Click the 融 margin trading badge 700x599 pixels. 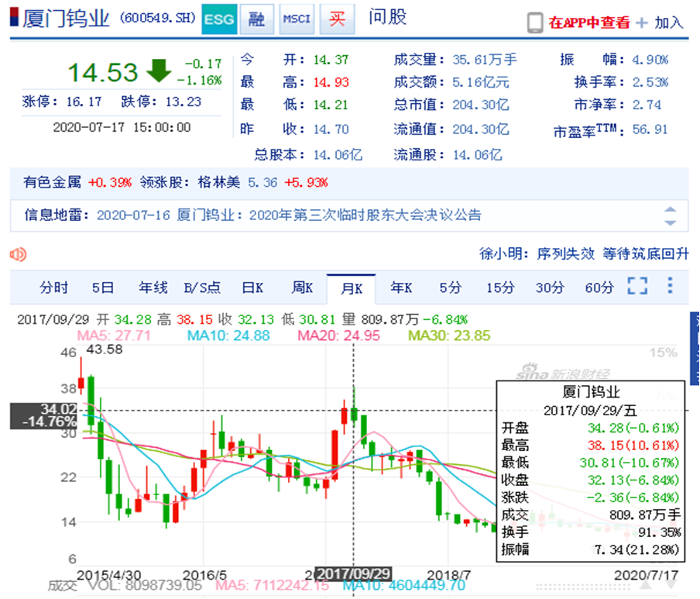(257, 19)
